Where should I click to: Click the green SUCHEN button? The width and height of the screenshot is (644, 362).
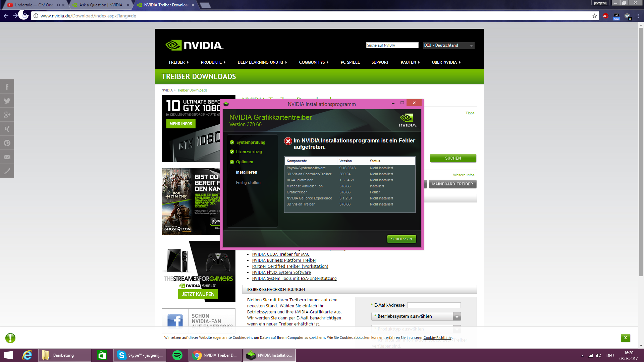453,158
